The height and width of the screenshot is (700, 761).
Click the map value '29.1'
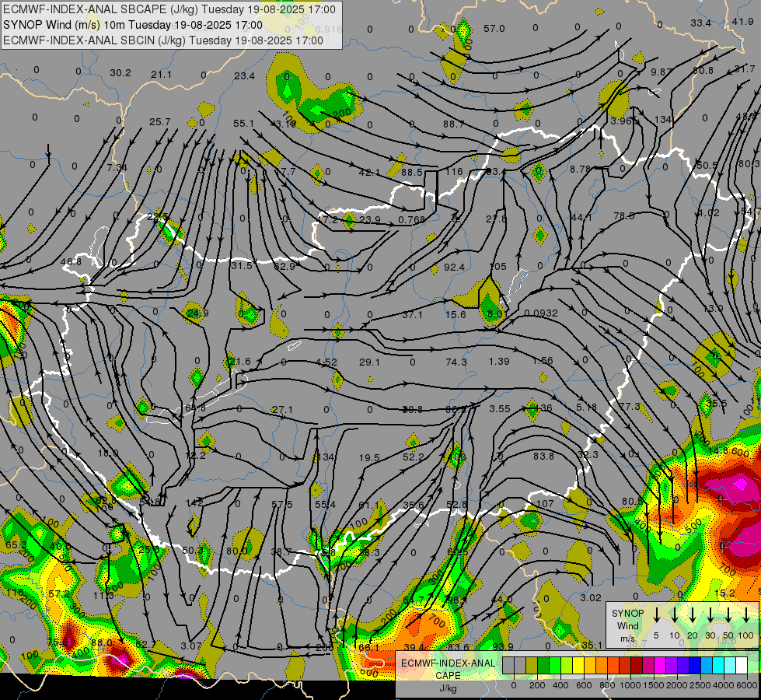pos(369,362)
